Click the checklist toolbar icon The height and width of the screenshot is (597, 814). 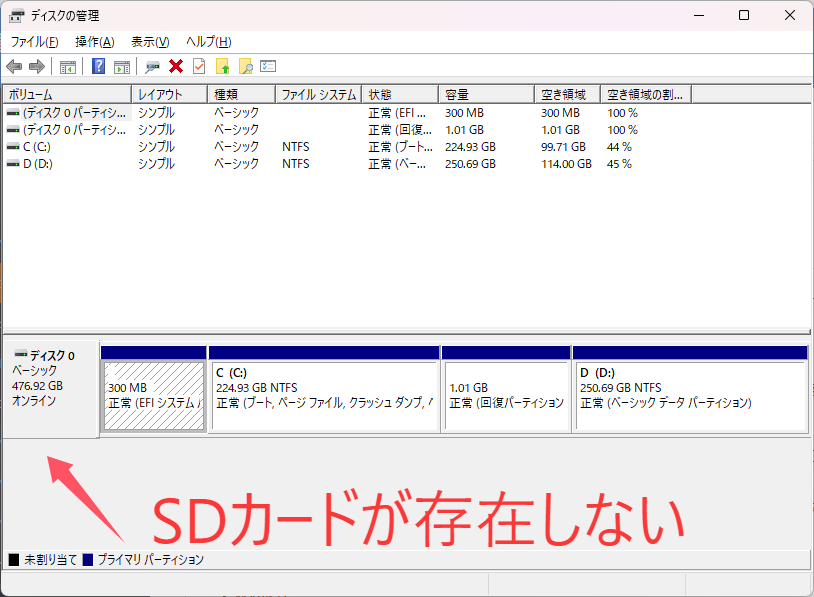coord(266,66)
